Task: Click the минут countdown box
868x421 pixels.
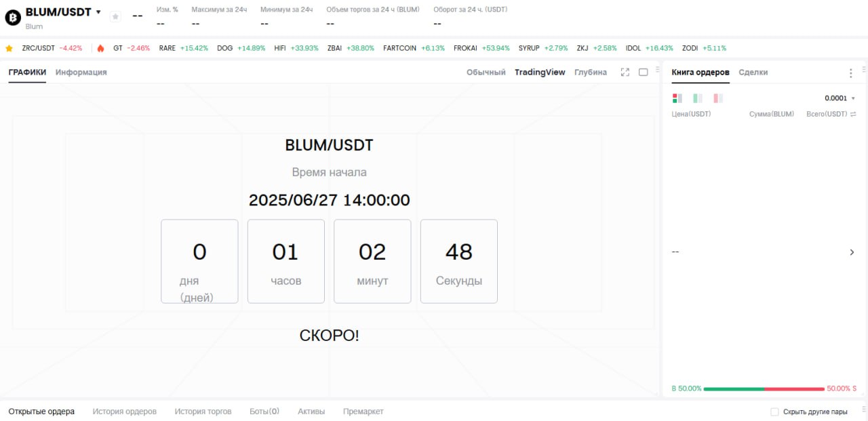Action: 372,261
